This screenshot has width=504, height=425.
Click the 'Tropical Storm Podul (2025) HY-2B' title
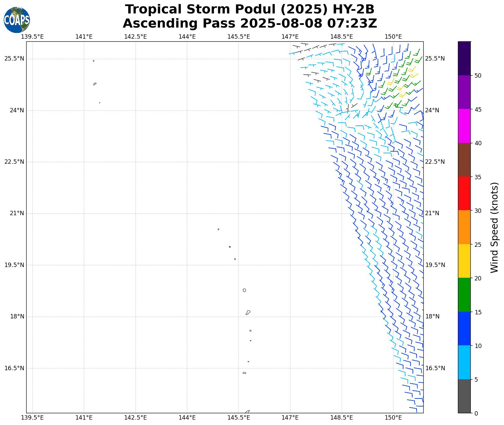click(x=250, y=9)
